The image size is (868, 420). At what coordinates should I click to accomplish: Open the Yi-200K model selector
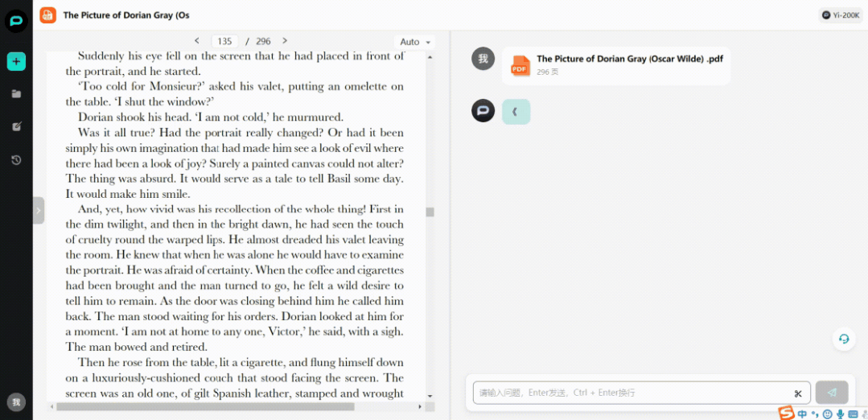click(x=841, y=14)
